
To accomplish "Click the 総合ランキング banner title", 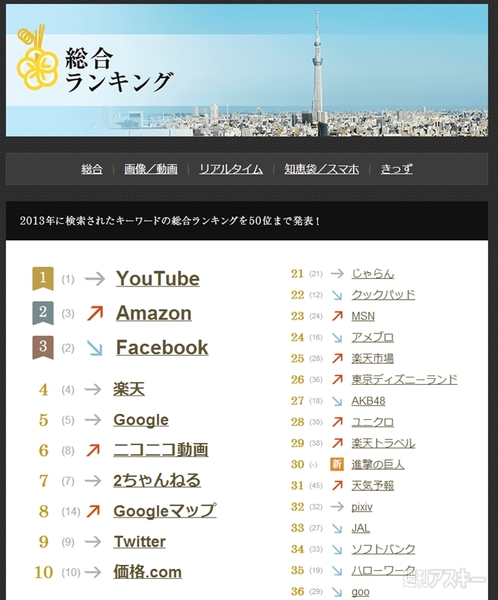I will pyautogui.click(x=119, y=70).
